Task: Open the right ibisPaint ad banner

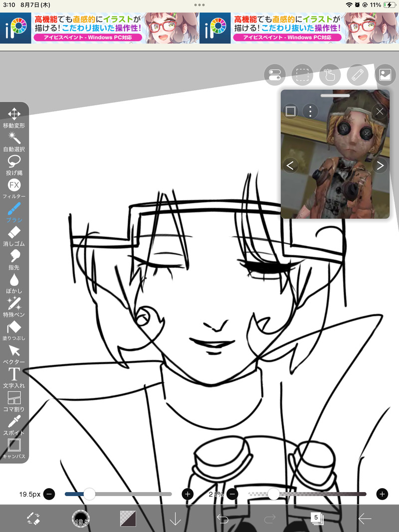Action: 299,28
